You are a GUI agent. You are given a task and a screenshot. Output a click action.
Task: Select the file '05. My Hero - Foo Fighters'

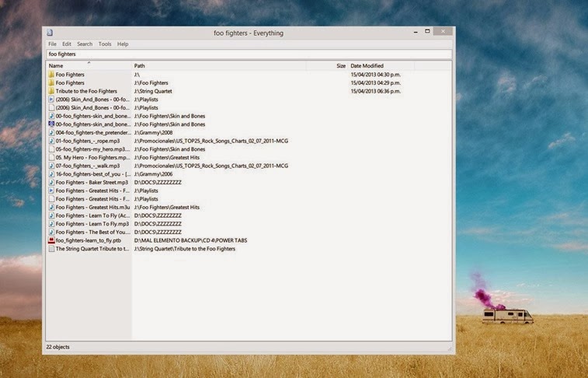pyautogui.click(x=93, y=157)
